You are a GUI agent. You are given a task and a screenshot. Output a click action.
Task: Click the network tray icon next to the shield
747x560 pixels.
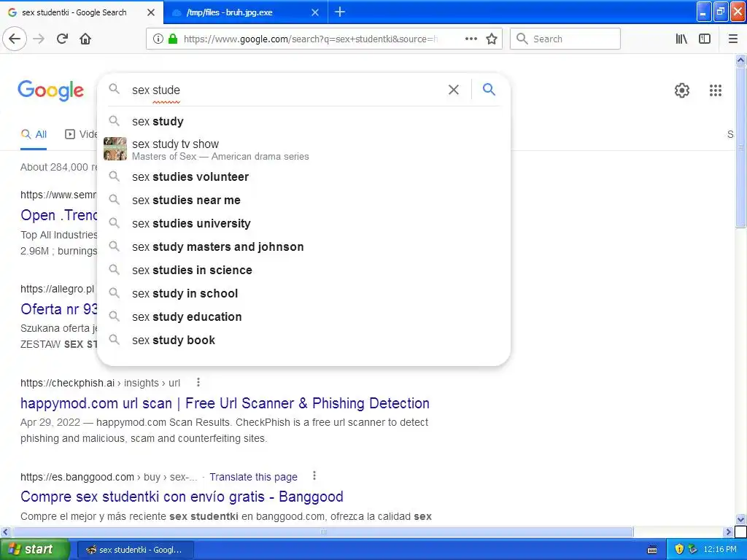(x=693, y=549)
